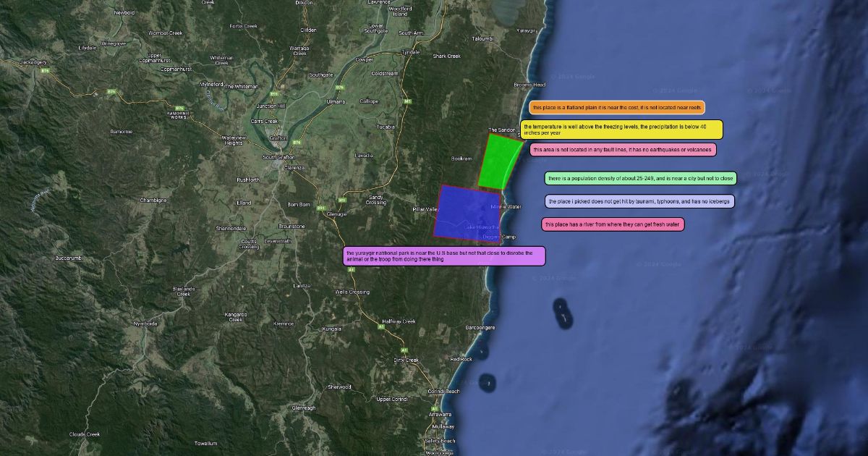Select the blue shaded polygon region
868x456 pixels.
point(467,211)
